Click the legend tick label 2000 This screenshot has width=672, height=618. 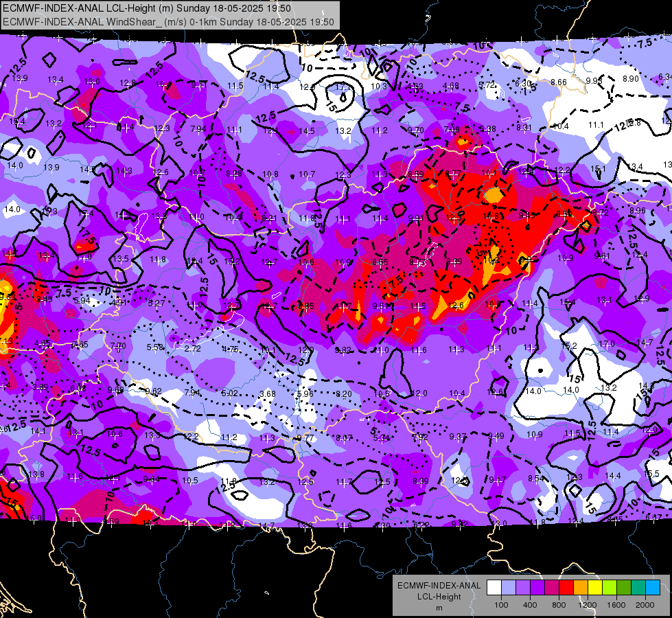point(645,605)
